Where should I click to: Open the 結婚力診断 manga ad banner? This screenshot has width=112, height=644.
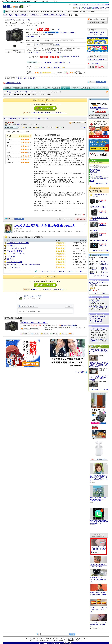[23, 353]
